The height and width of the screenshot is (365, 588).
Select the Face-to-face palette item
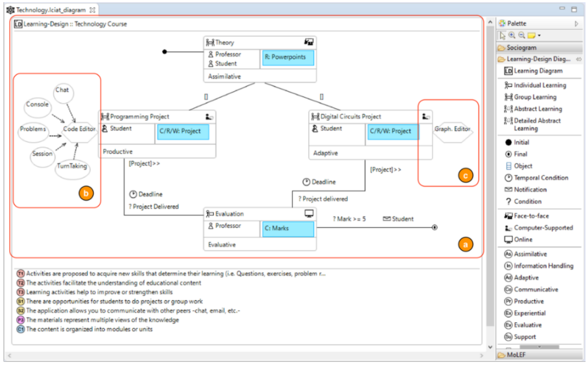tap(531, 216)
